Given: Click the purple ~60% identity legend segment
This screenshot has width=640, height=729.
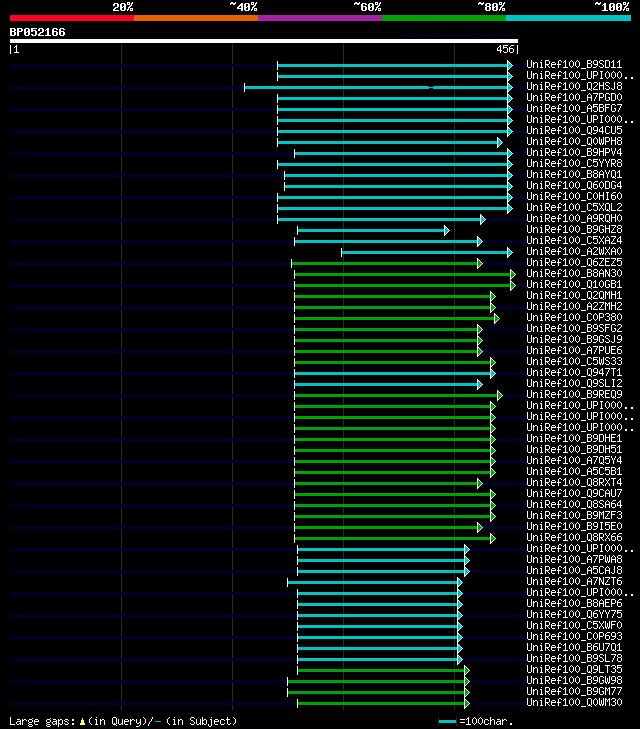Looking at the screenshot, I should pyautogui.click(x=320, y=18).
